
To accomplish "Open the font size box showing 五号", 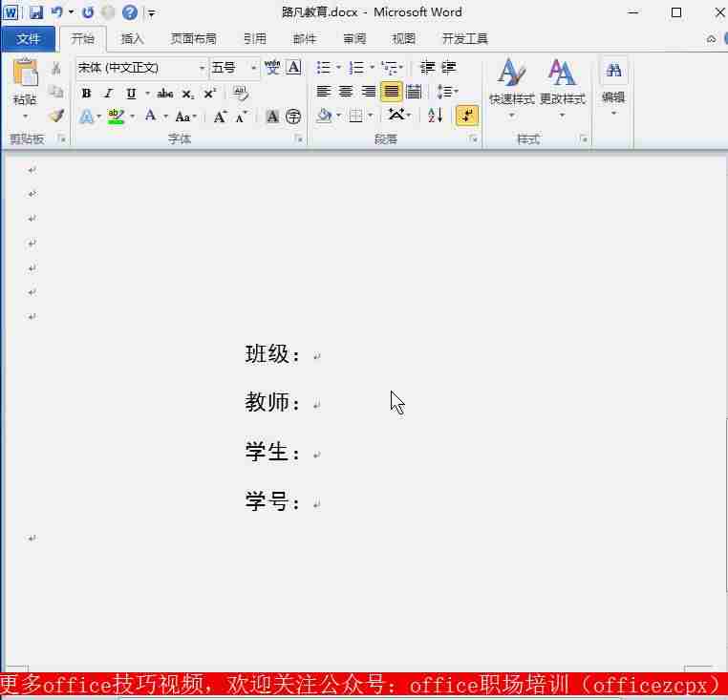I will pyautogui.click(x=234, y=68).
